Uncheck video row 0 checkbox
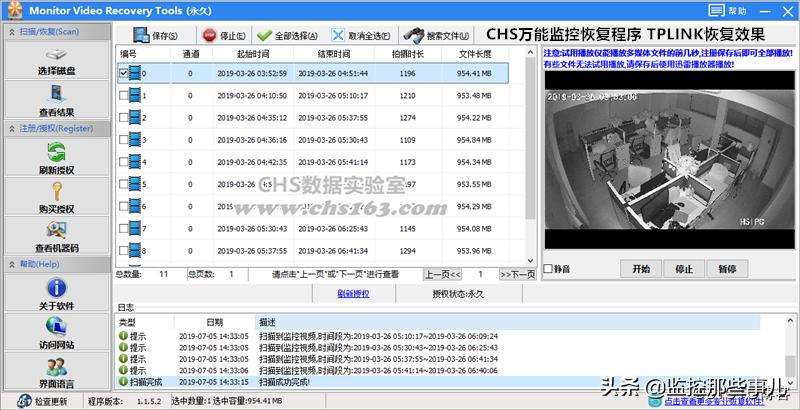 coord(123,73)
